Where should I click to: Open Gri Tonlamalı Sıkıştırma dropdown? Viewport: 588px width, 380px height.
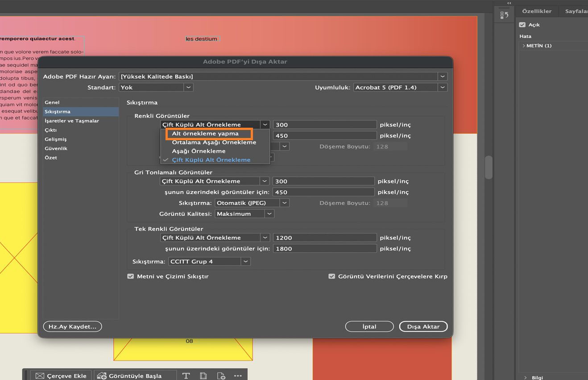[x=252, y=203]
